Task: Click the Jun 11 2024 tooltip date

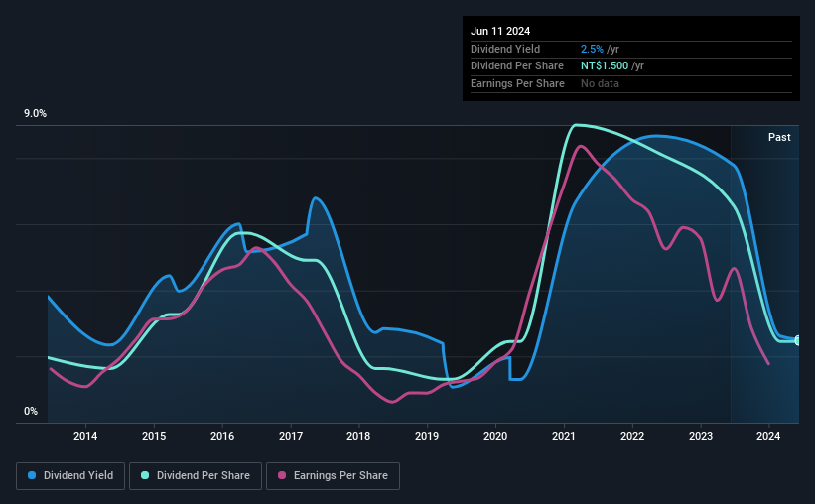Action: pyautogui.click(x=500, y=31)
